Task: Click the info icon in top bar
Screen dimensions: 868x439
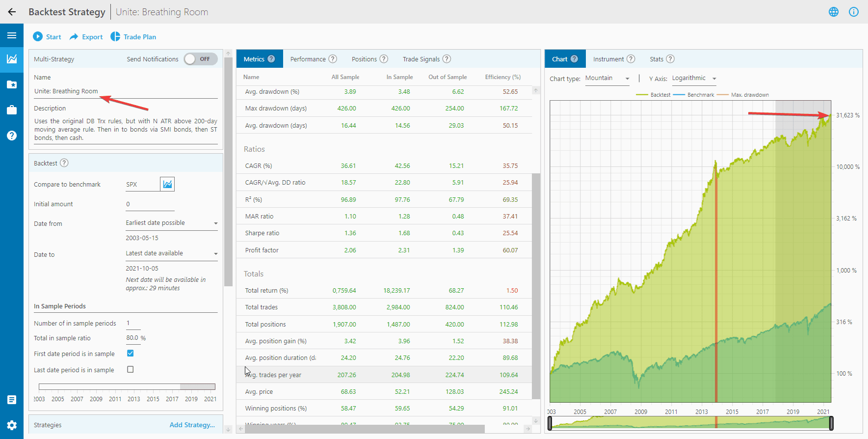Action: pyautogui.click(x=853, y=12)
